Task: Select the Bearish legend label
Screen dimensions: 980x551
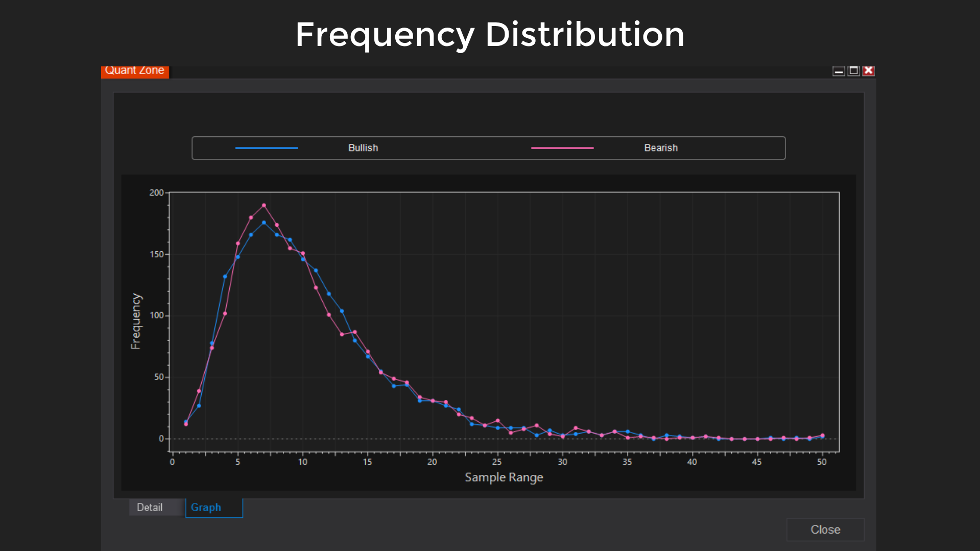Action: point(660,148)
